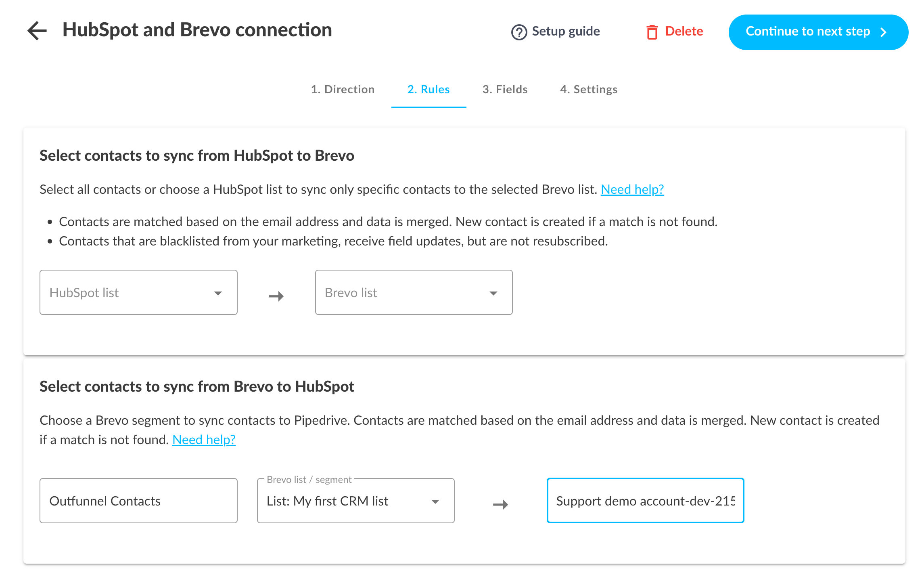Viewport: 924px width, 579px height.
Task: Switch to the 1. Direction tab
Action: click(343, 89)
